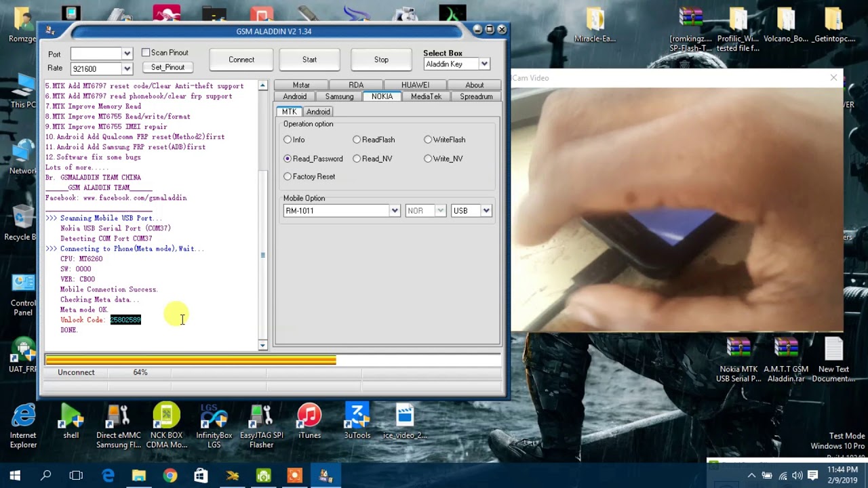This screenshot has height=488, width=868.
Task: Click taskbar Search magnifier
Action: coord(46,476)
